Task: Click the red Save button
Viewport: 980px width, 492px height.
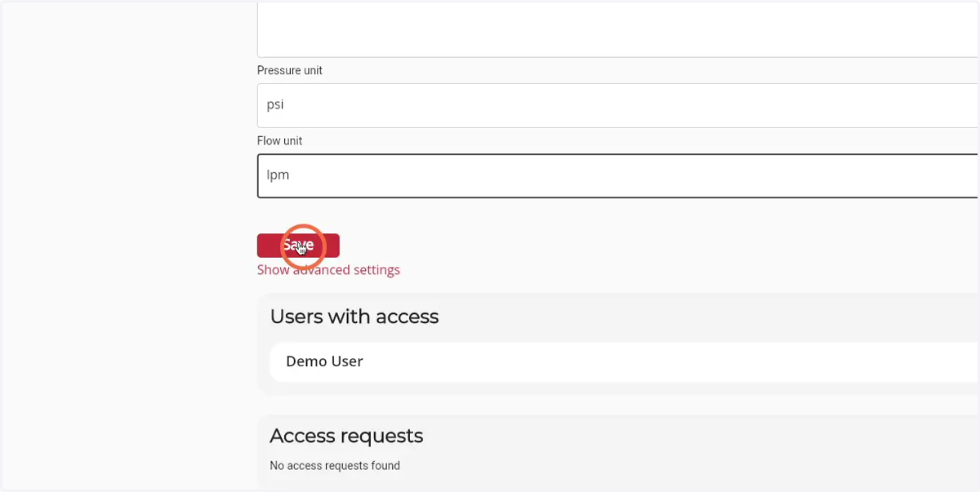Action: [x=298, y=246]
